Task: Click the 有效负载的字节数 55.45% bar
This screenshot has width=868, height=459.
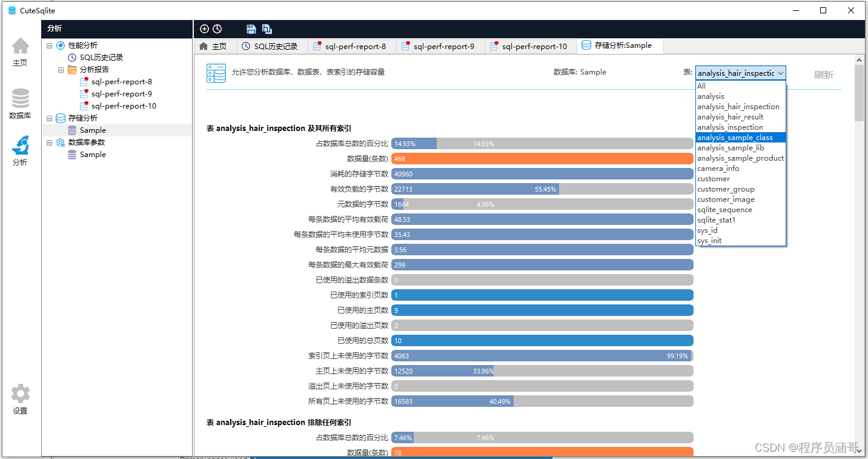Action: coord(542,189)
